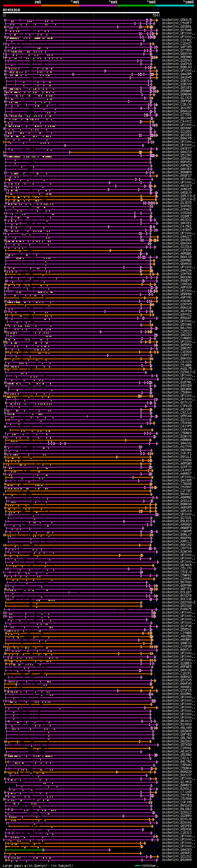
Task: Open the UniRef100_C9J4Y2 hit
Action: click(177, 121)
